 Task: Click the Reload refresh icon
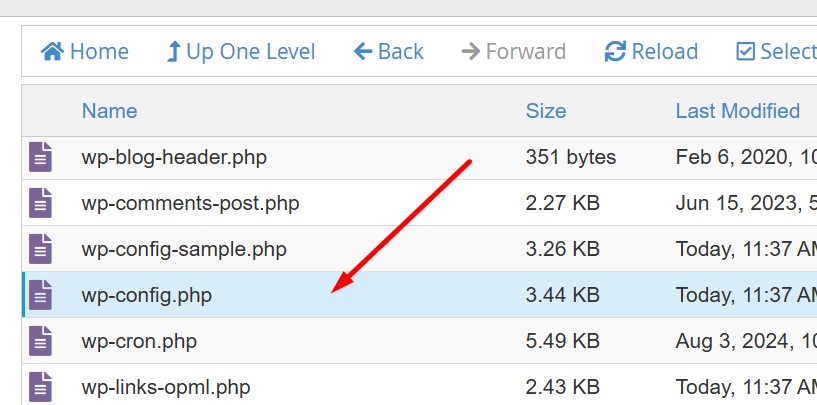pos(616,51)
